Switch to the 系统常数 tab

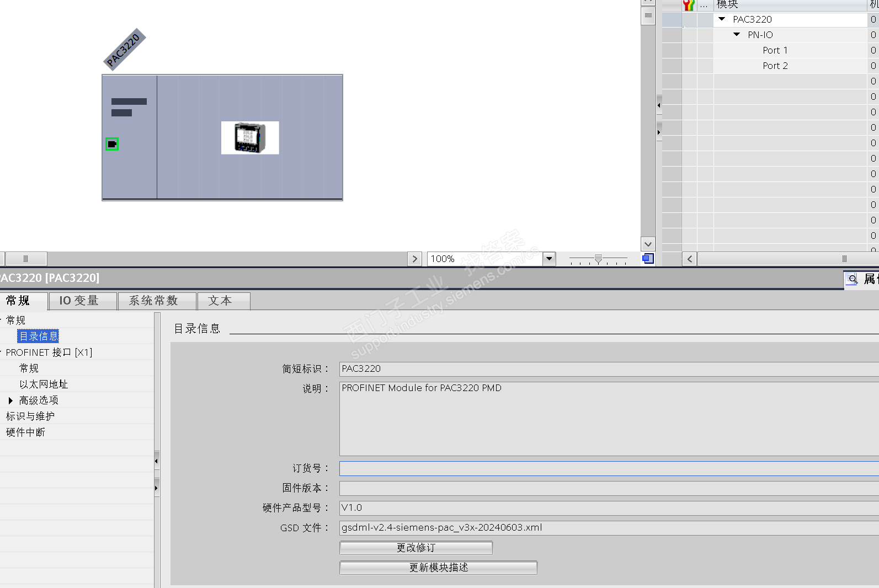(x=157, y=301)
